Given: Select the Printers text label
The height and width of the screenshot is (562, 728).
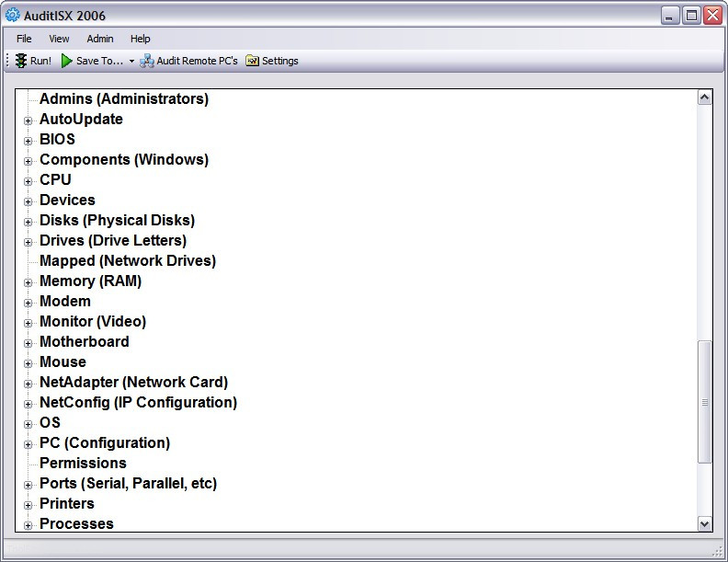Looking at the screenshot, I should [x=67, y=503].
